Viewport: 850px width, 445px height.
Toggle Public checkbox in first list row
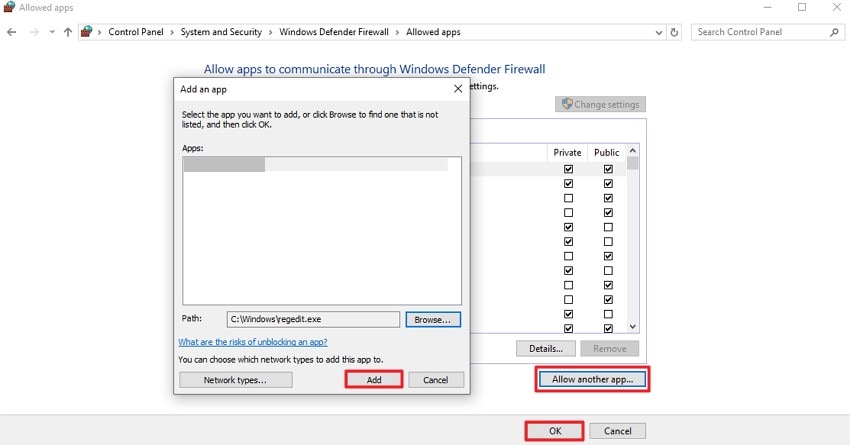pos(608,169)
